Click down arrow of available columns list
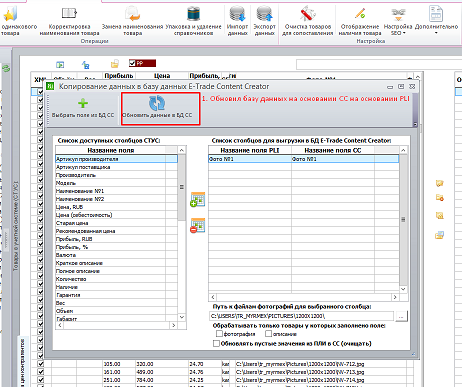Viewport: 462px width, 387px height. pyautogui.click(x=182, y=317)
